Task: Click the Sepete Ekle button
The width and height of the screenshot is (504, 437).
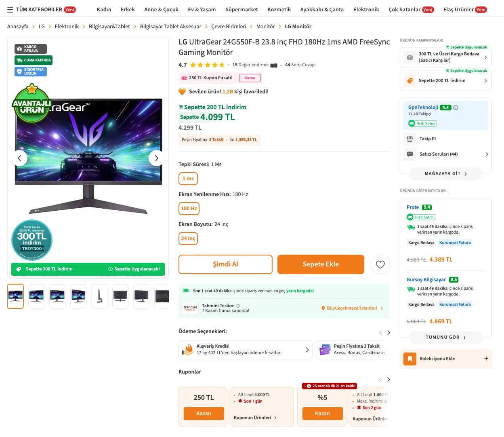Action: tap(321, 264)
